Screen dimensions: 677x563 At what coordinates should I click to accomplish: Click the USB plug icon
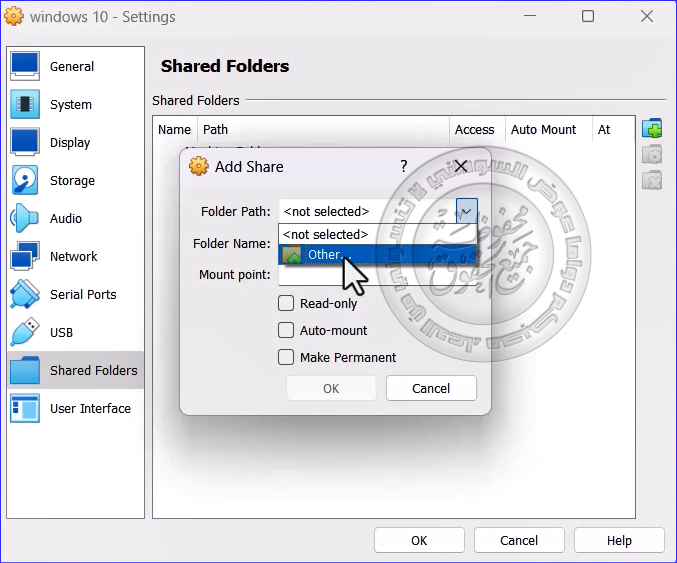click(24, 332)
